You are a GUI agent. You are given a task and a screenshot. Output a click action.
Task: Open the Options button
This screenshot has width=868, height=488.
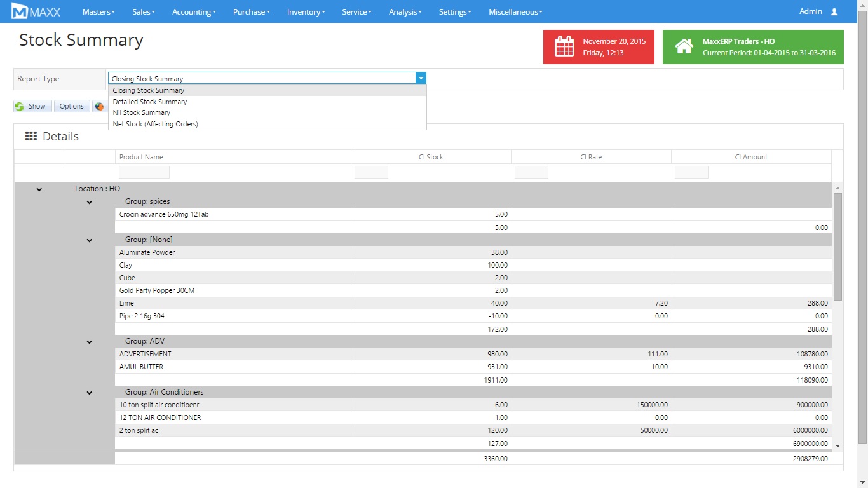(72, 107)
